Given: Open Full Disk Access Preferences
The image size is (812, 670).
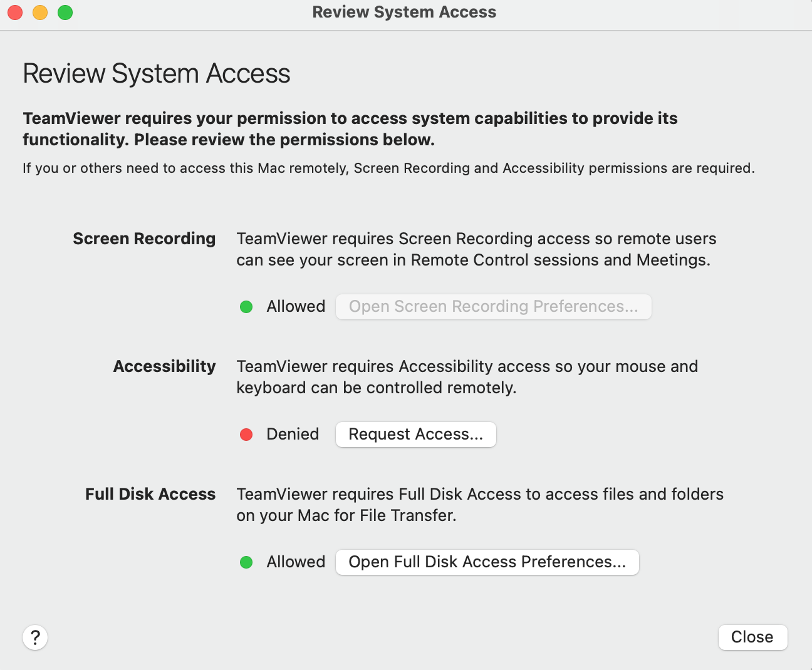Looking at the screenshot, I should click(487, 562).
